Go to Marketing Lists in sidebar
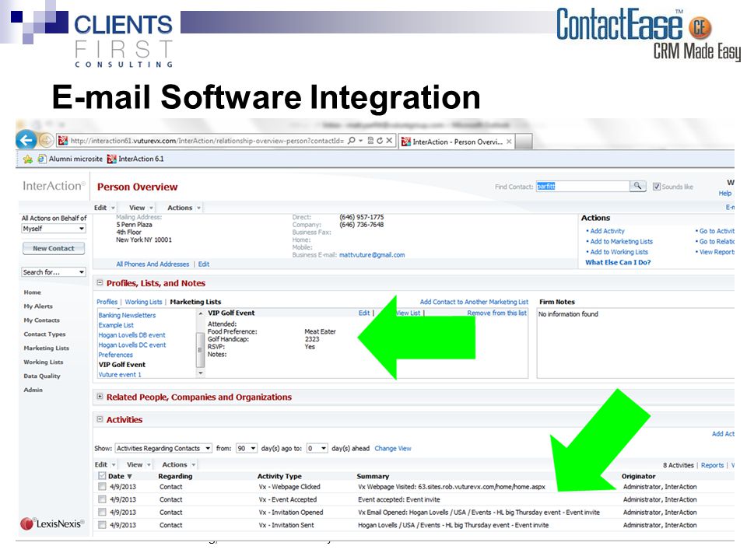 click(x=46, y=348)
